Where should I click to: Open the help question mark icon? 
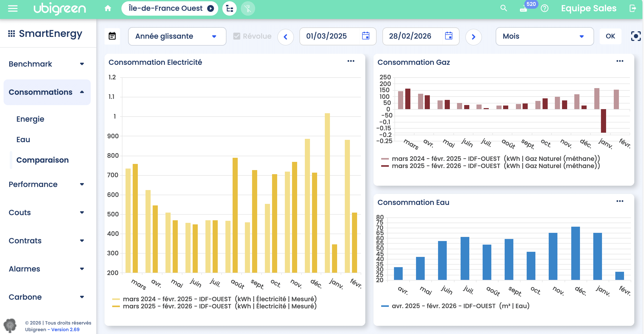(545, 8)
